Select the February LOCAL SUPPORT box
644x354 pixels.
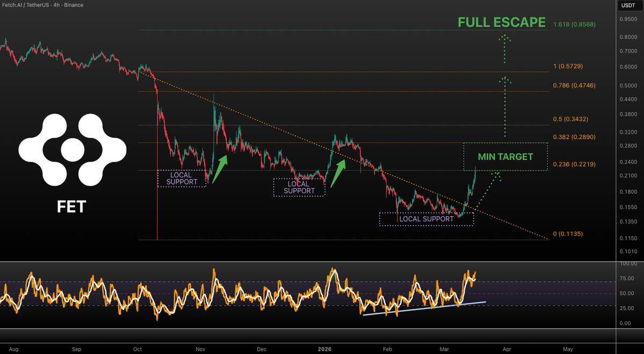pos(426,219)
